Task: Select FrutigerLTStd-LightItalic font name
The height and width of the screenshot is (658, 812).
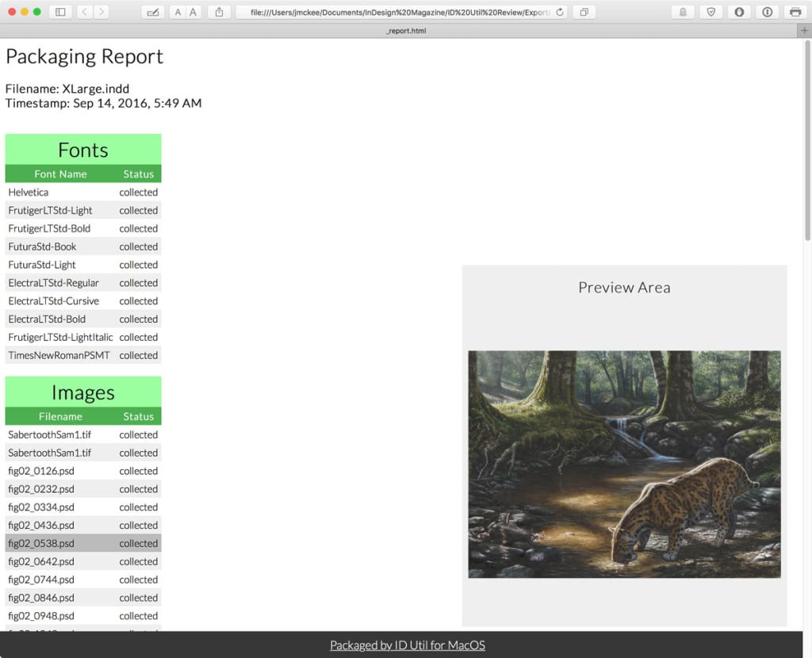Action: (60, 337)
